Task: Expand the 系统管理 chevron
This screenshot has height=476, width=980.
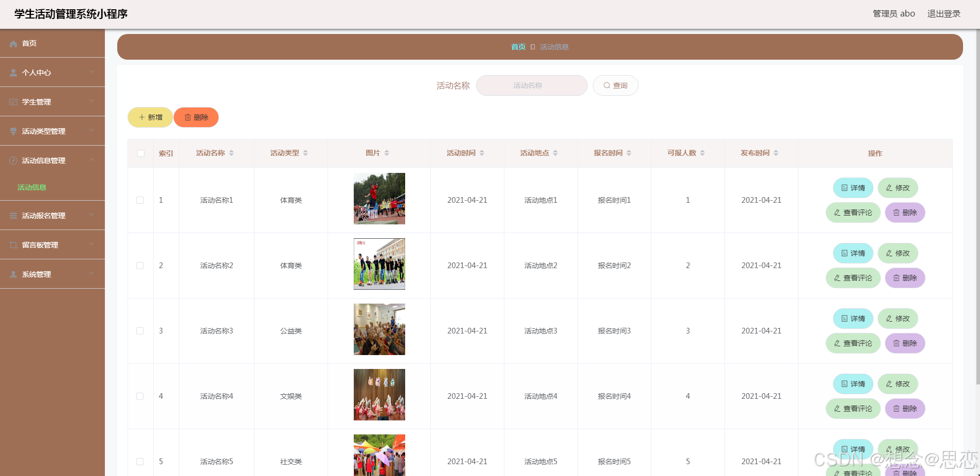Action: click(x=92, y=274)
